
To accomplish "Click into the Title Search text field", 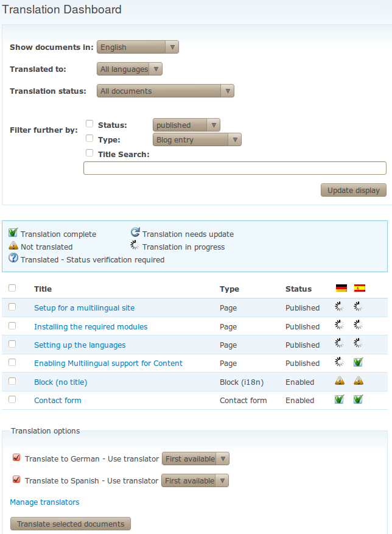I will point(235,168).
